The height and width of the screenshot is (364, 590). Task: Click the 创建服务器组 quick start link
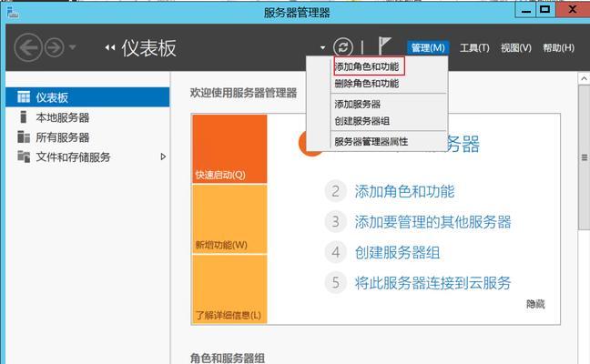tap(397, 253)
